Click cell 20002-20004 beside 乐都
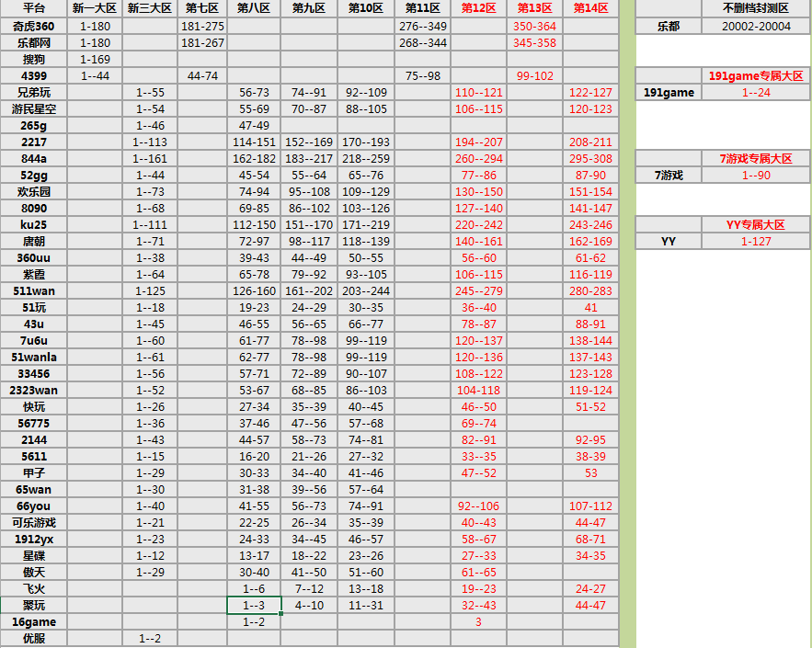The width and height of the screenshot is (812, 648). pyautogui.click(x=756, y=26)
